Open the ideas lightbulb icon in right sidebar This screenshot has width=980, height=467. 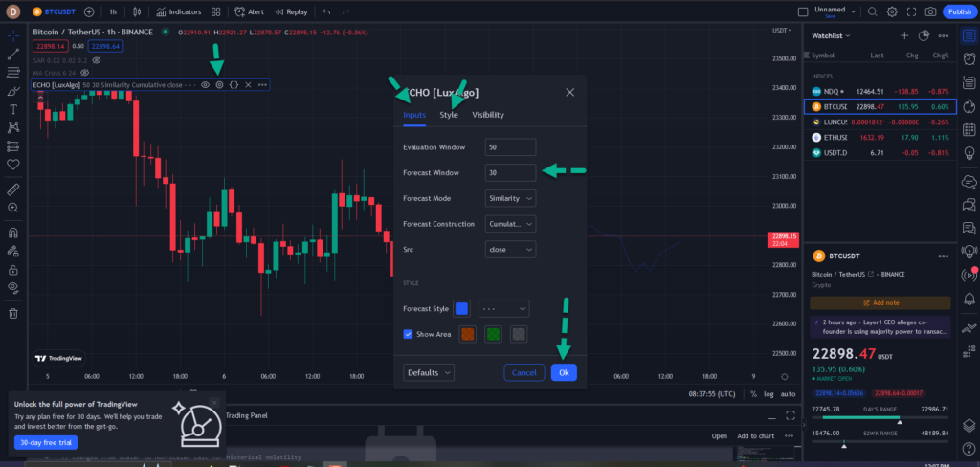(969, 152)
